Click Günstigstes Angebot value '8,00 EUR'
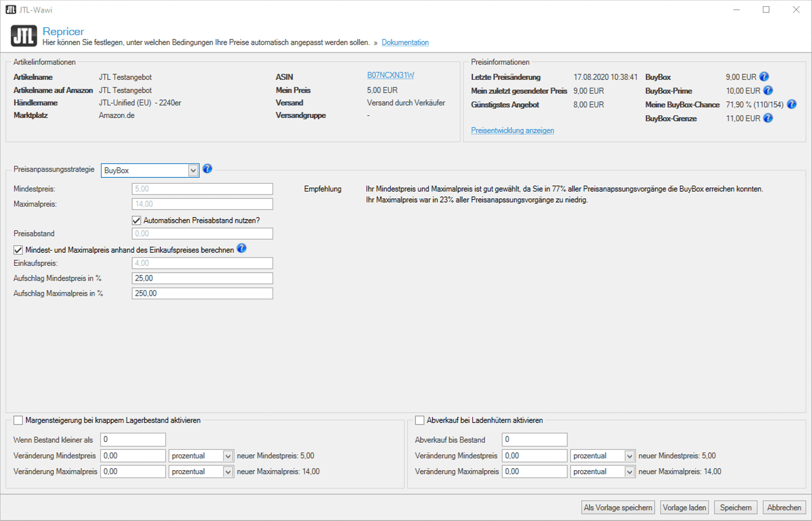The image size is (812, 521). [x=589, y=105]
